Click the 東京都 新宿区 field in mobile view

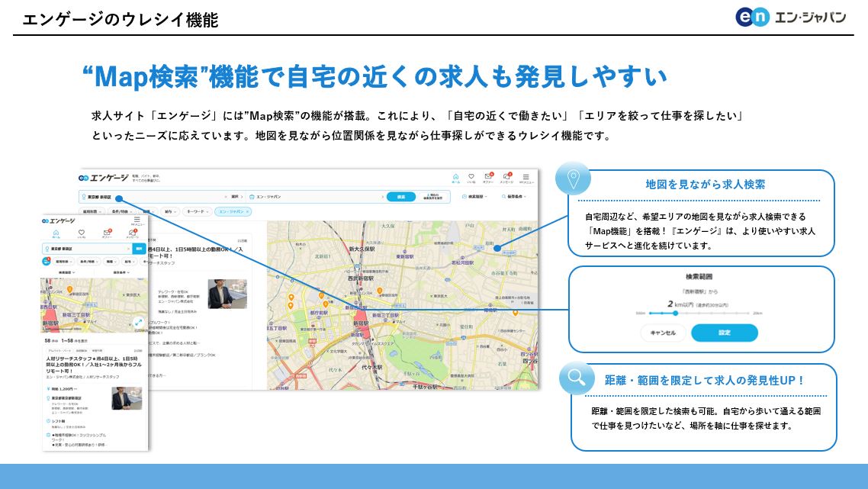87,249
